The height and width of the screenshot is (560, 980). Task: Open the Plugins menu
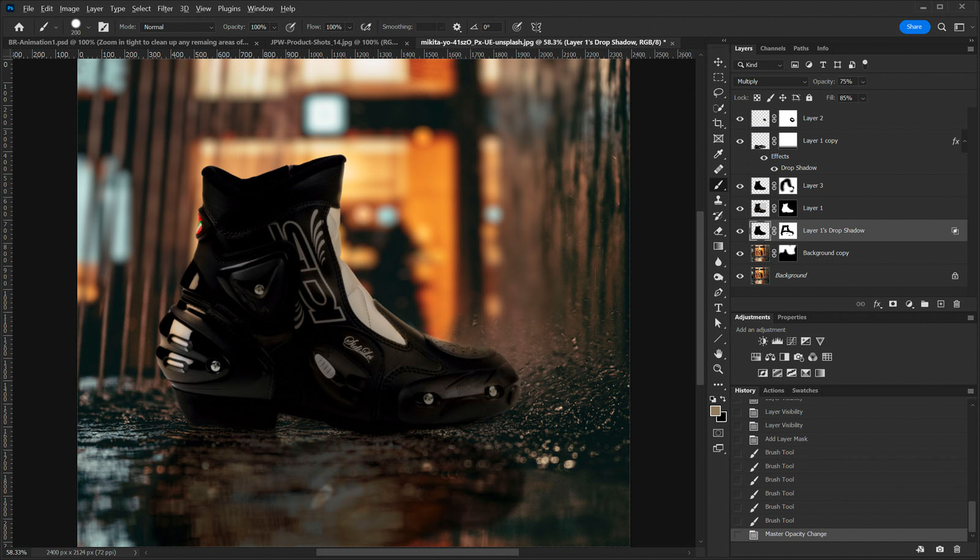click(x=229, y=9)
